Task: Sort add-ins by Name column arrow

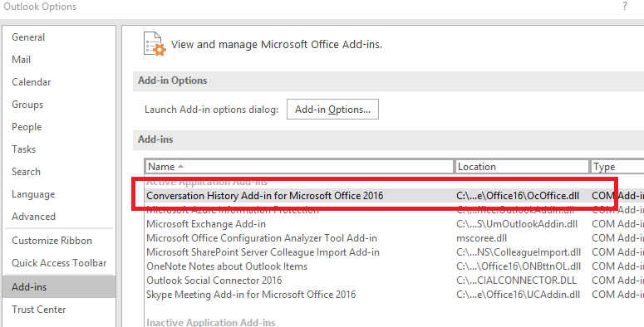Action: pos(180,167)
